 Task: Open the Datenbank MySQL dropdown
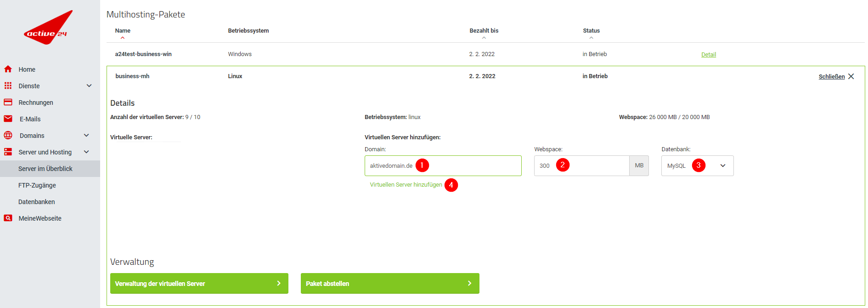[697, 166]
